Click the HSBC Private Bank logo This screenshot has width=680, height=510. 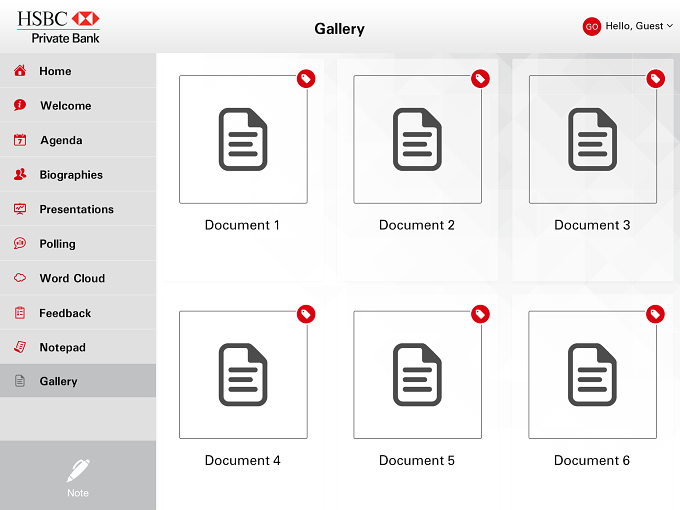58,27
